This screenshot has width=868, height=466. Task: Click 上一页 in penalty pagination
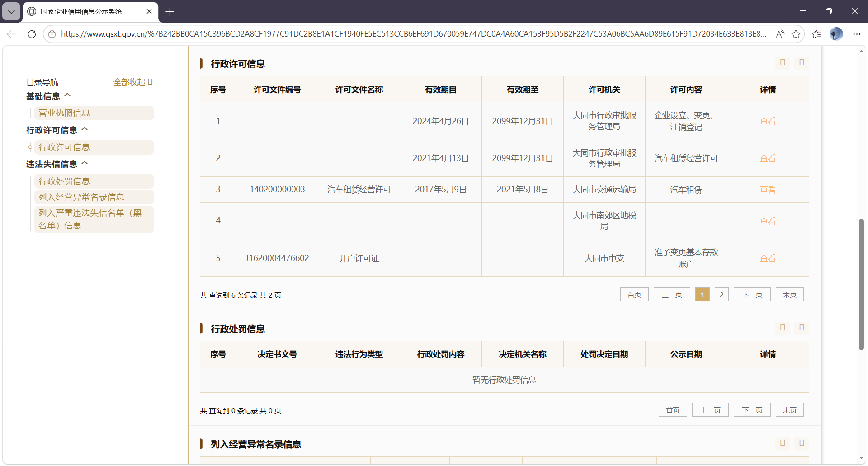pos(710,410)
